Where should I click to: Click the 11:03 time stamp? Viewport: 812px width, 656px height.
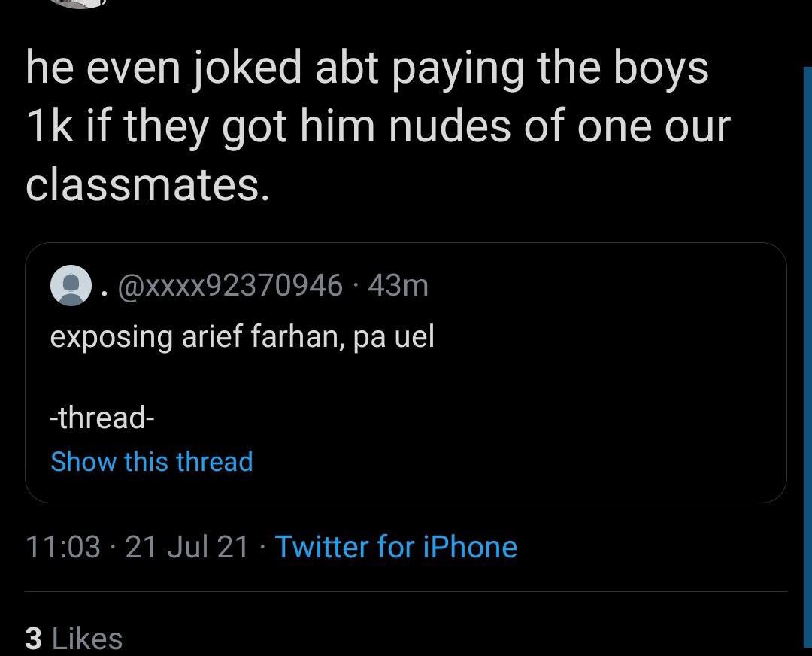click(x=62, y=547)
